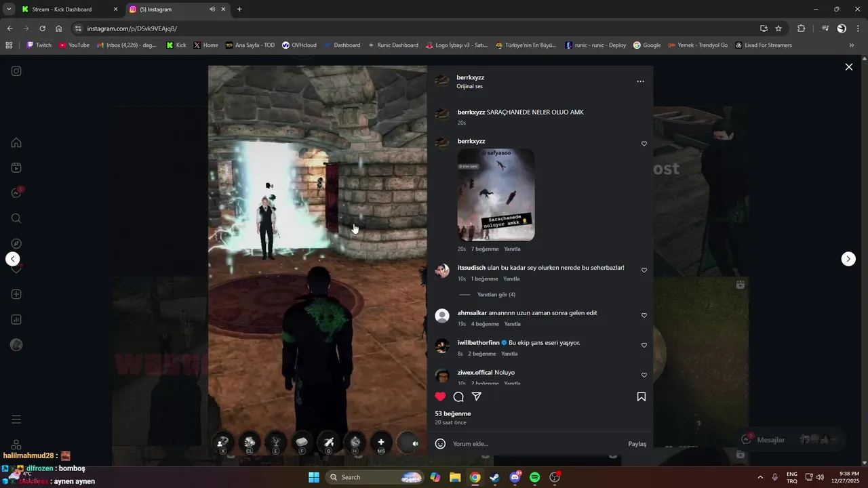Click Paylaş to post the comment
This screenshot has height=488, width=868.
tap(637, 444)
